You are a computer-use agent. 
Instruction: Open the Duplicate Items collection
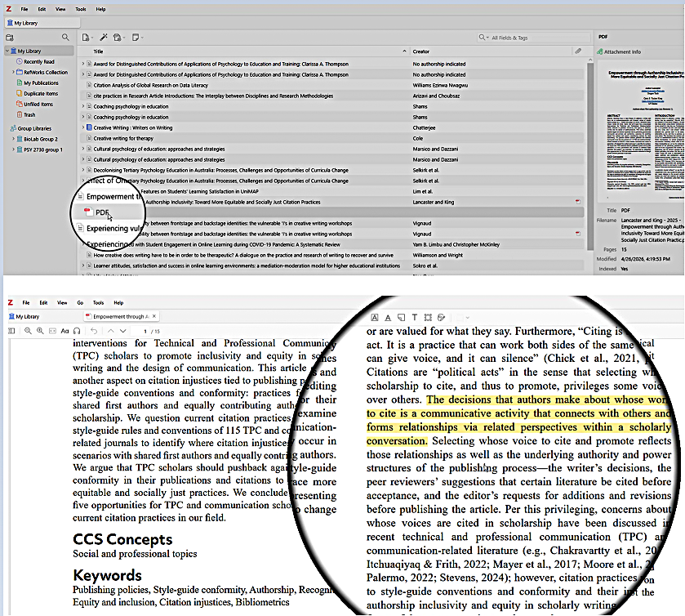(40, 93)
